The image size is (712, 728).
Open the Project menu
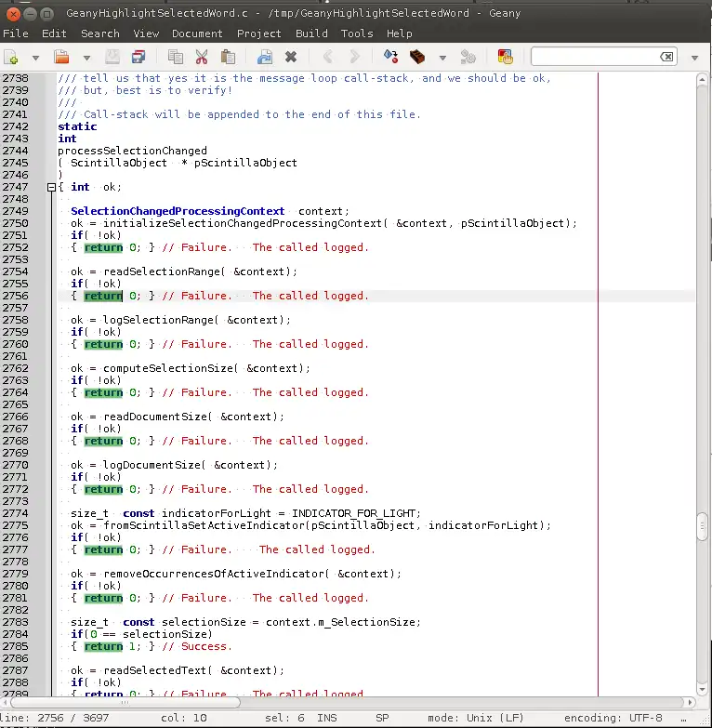coord(258,33)
